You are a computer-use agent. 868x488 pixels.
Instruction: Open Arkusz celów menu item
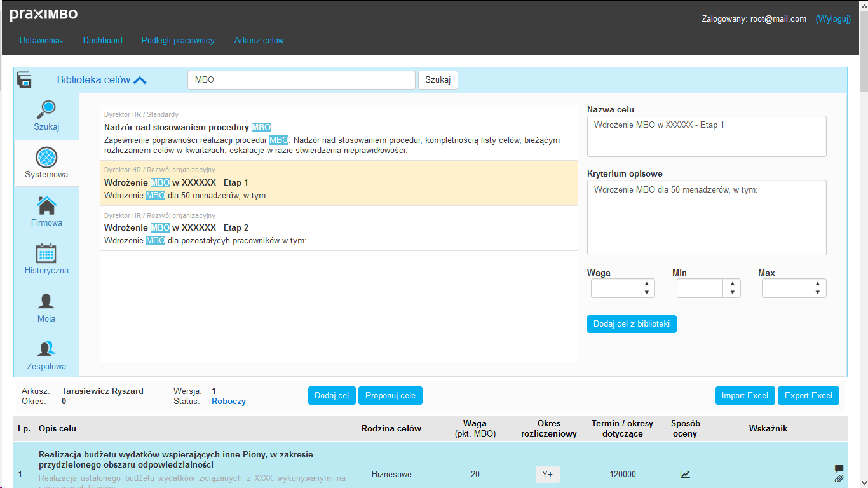[x=259, y=40]
